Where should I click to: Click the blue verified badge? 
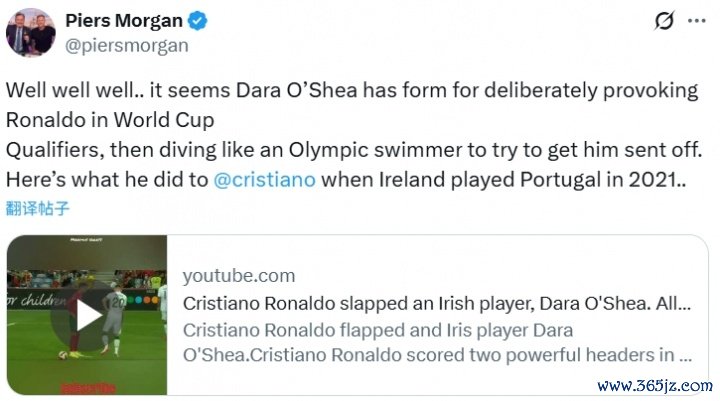199,20
